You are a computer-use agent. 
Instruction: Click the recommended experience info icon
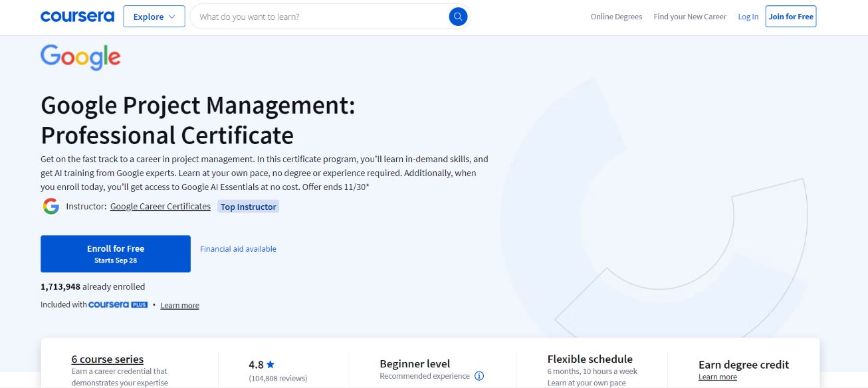pos(479,376)
